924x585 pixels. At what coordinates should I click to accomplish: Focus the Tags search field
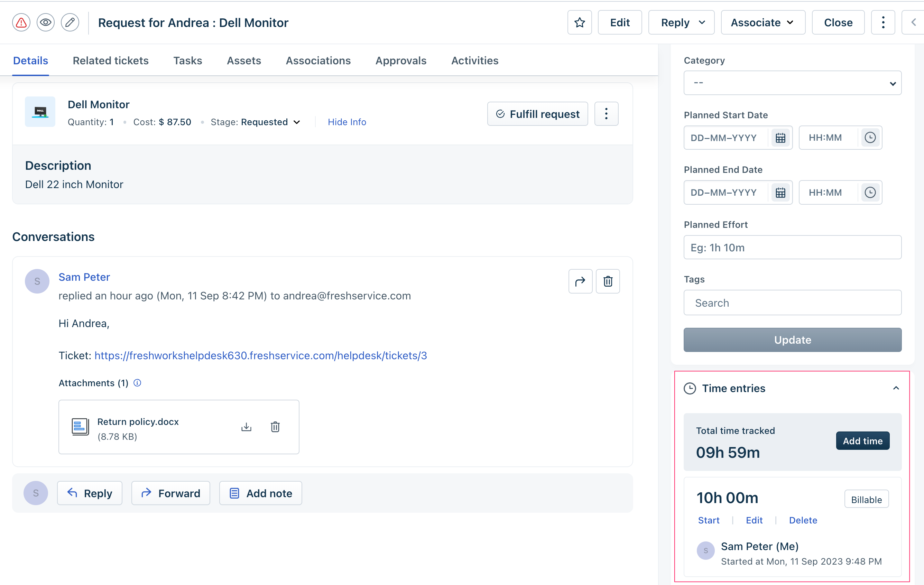(792, 303)
